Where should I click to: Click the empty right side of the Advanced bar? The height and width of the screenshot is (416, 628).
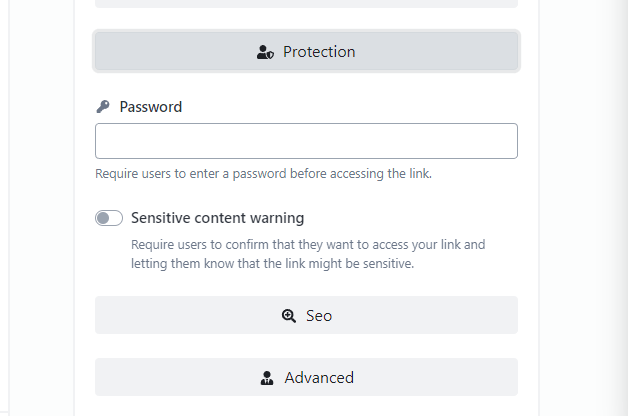coord(450,378)
